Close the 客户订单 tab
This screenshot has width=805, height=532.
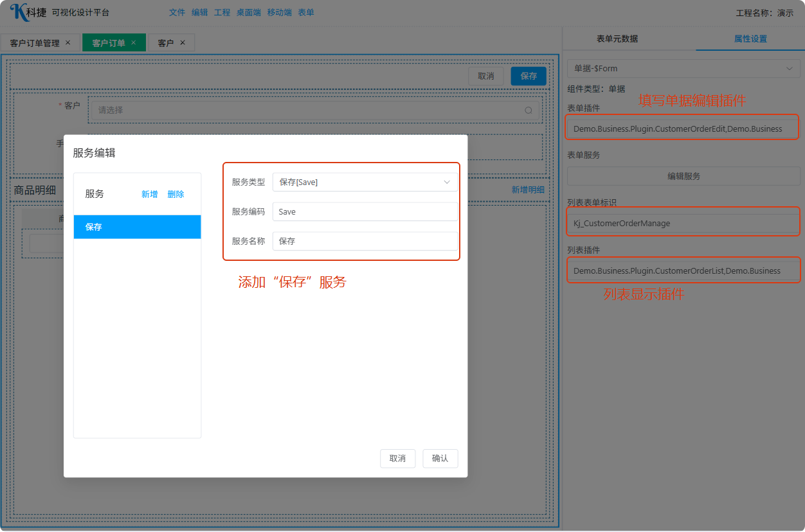coord(134,42)
